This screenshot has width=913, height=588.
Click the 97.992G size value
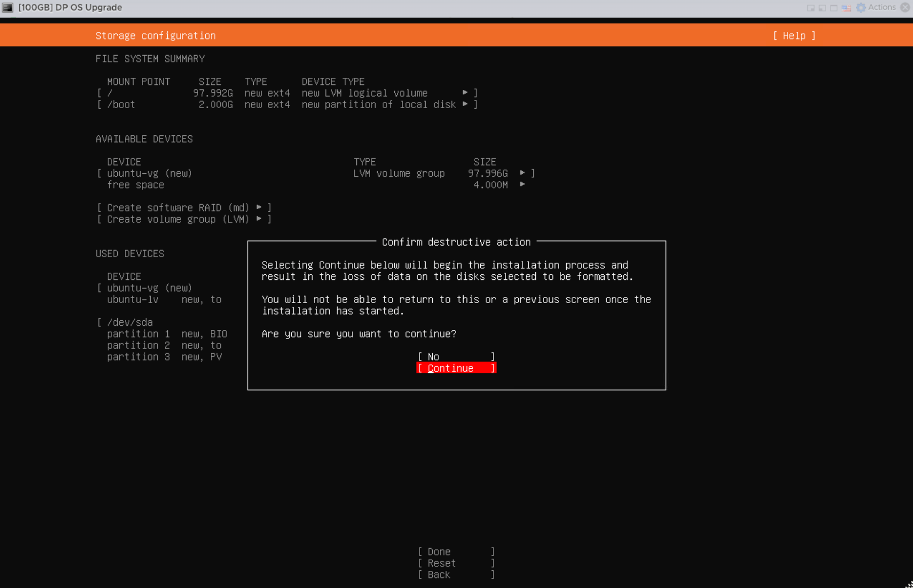[x=213, y=93]
